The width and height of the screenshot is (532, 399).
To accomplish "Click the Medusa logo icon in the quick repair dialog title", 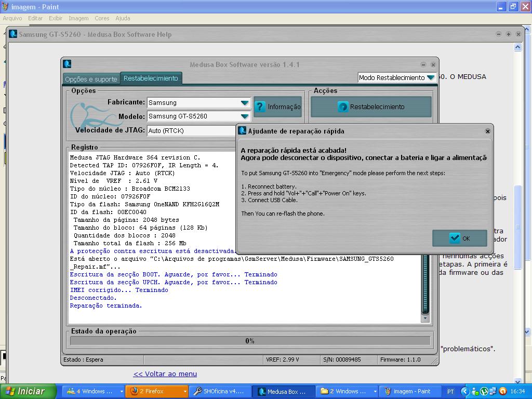I will [242, 130].
